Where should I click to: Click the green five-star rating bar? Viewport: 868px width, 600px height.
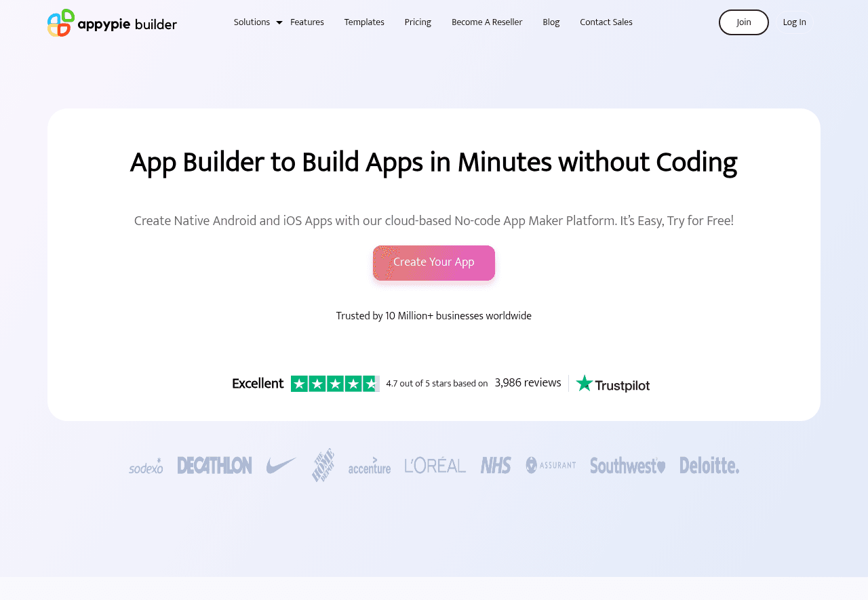(x=335, y=383)
